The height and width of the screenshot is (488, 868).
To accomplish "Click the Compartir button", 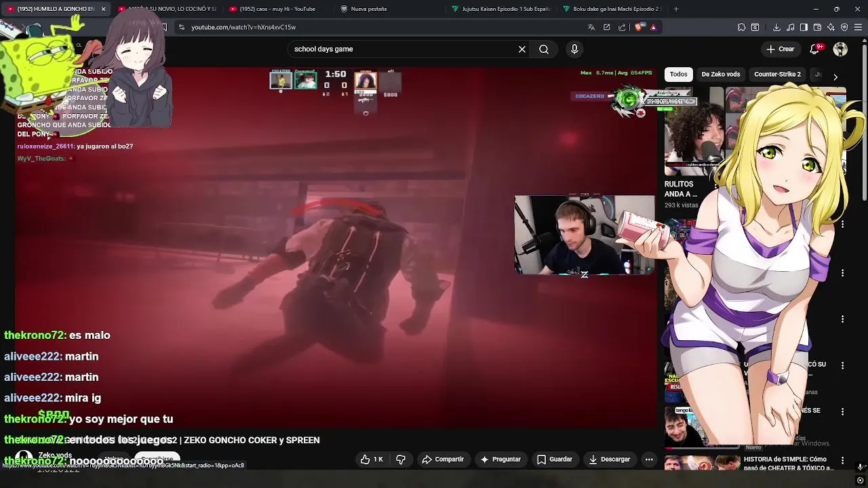I will point(443,459).
